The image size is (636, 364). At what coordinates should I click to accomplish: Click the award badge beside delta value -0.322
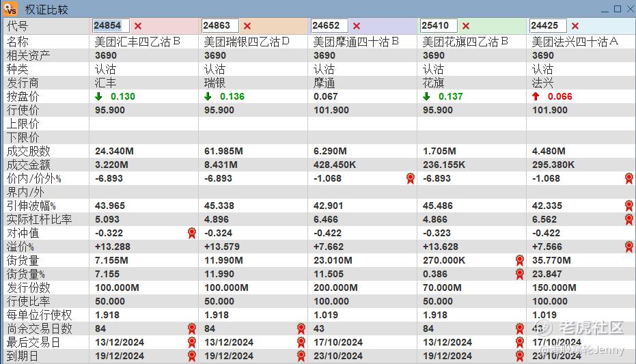click(x=192, y=233)
